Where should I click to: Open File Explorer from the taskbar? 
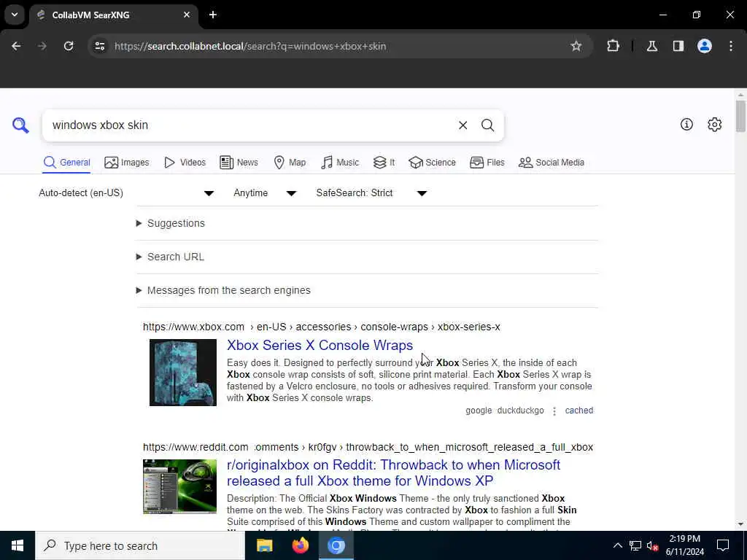coord(264,545)
